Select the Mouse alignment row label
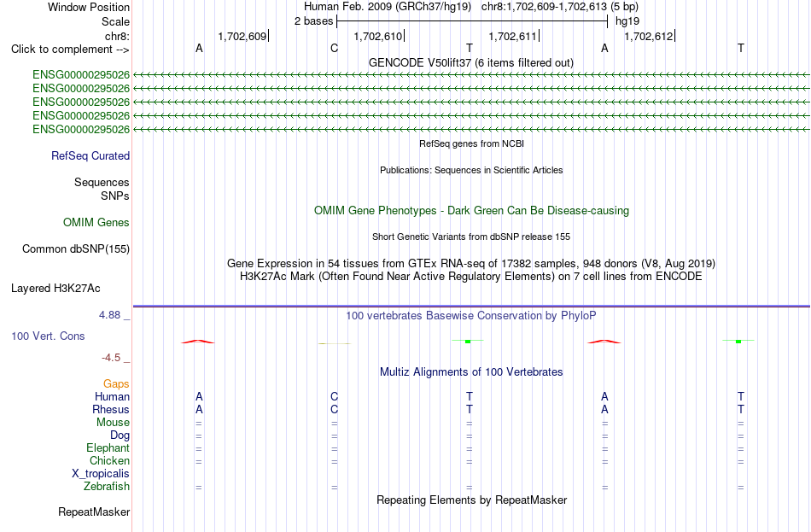The width and height of the screenshot is (811, 532). tap(113, 423)
